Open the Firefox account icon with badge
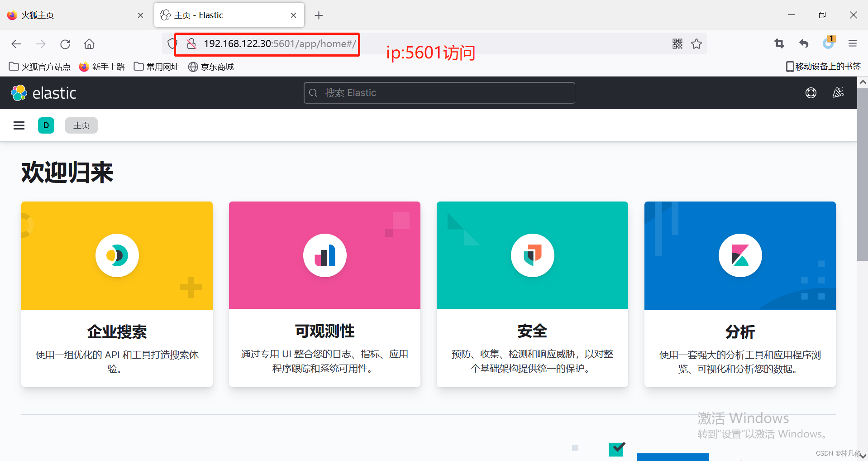This screenshot has width=868, height=461. pos(829,43)
